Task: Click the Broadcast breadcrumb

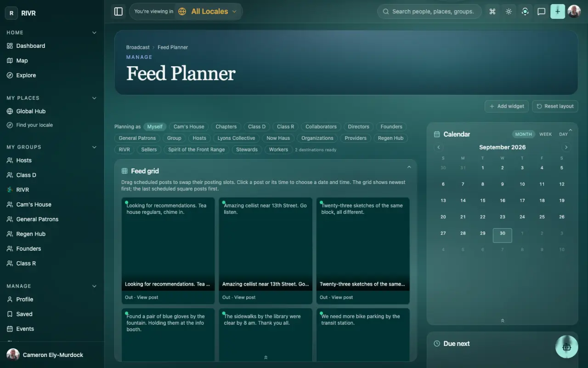Action: pyautogui.click(x=138, y=47)
